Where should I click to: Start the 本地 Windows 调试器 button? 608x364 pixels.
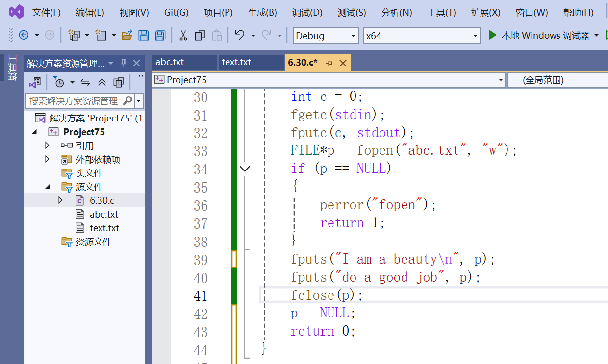[x=539, y=35]
